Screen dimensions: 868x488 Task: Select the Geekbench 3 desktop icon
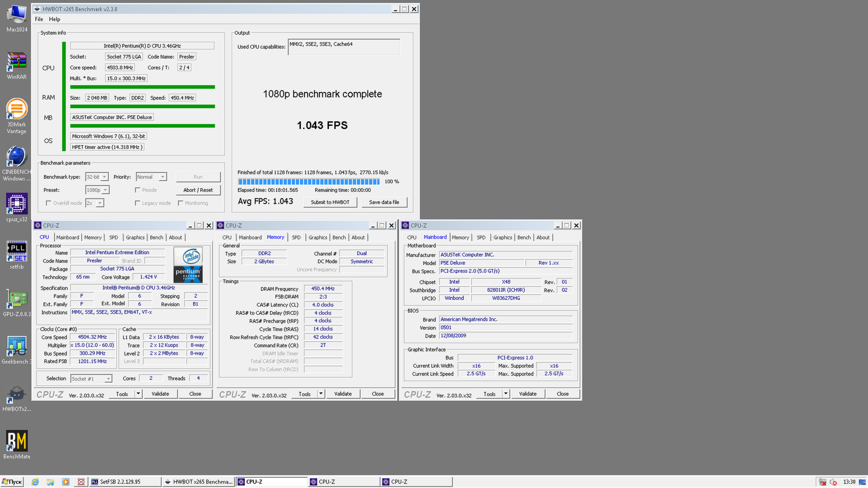click(x=17, y=350)
